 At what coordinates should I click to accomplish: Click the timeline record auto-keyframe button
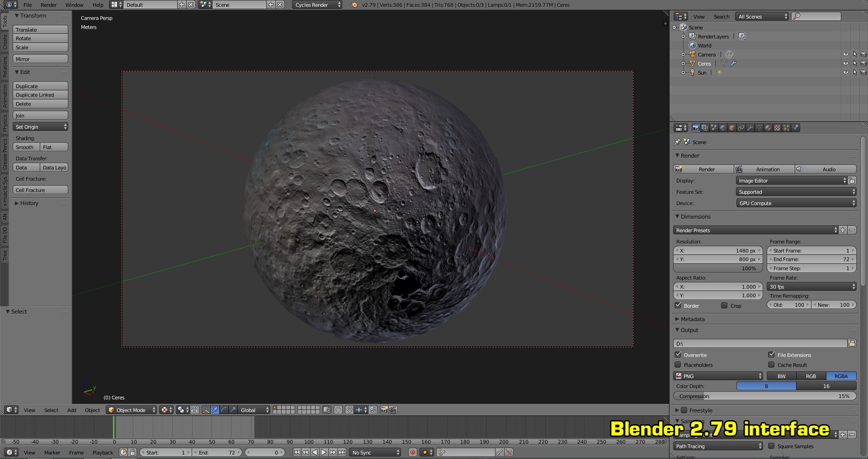[x=413, y=452]
